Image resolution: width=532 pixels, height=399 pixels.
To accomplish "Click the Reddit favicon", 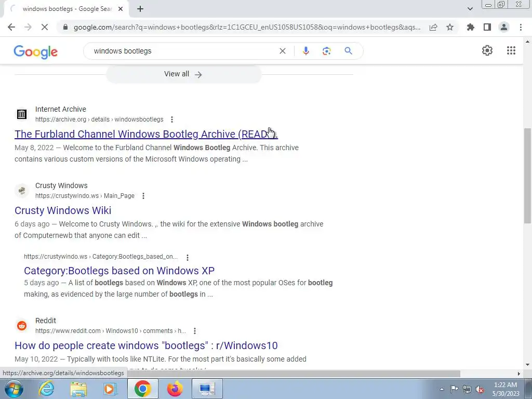I will pos(22,326).
